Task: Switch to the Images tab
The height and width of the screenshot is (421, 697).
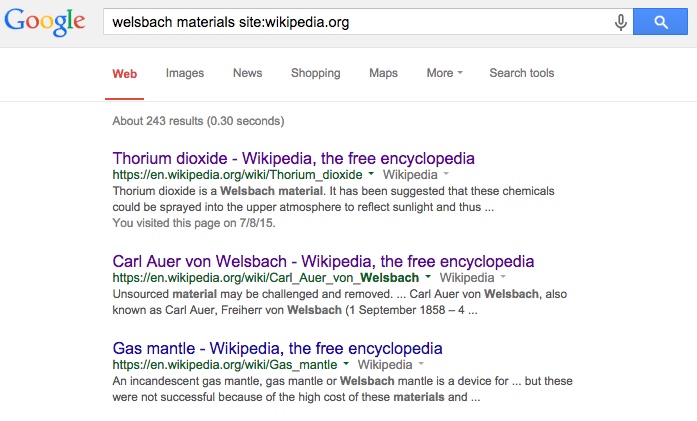Action: click(x=185, y=73)
